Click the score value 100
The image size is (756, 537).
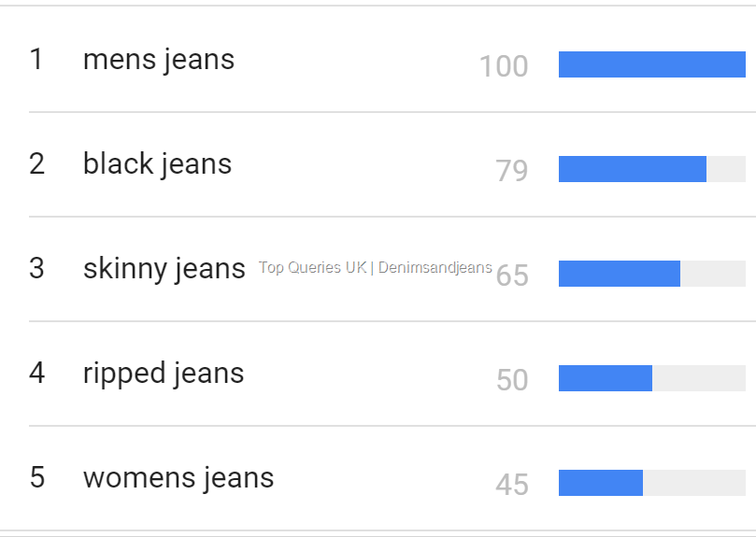pyautogui.click(x=504, y=67)
